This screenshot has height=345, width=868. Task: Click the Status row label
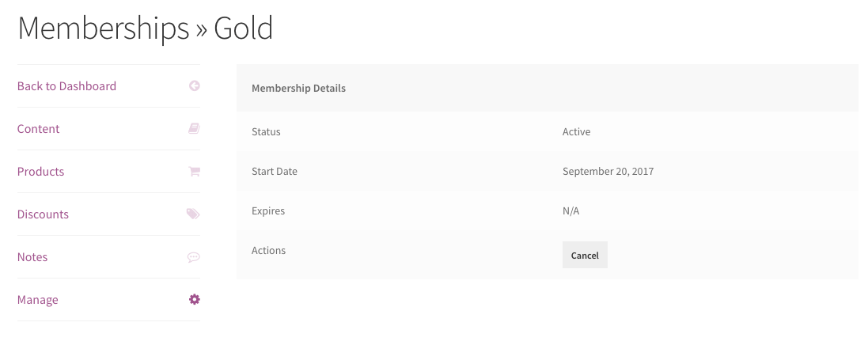[266, 132]
